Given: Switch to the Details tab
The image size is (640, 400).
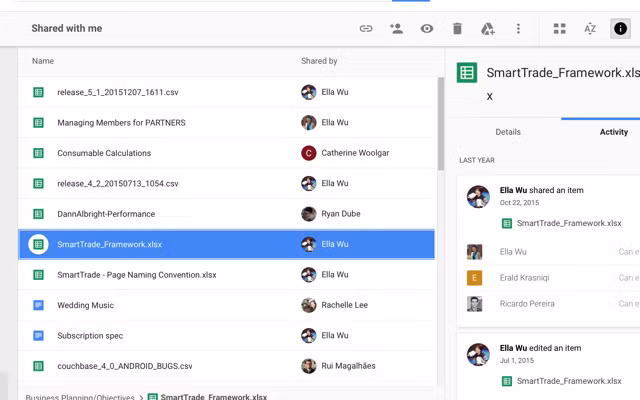Looking at the screenshot, I should [x=508, y=132].
